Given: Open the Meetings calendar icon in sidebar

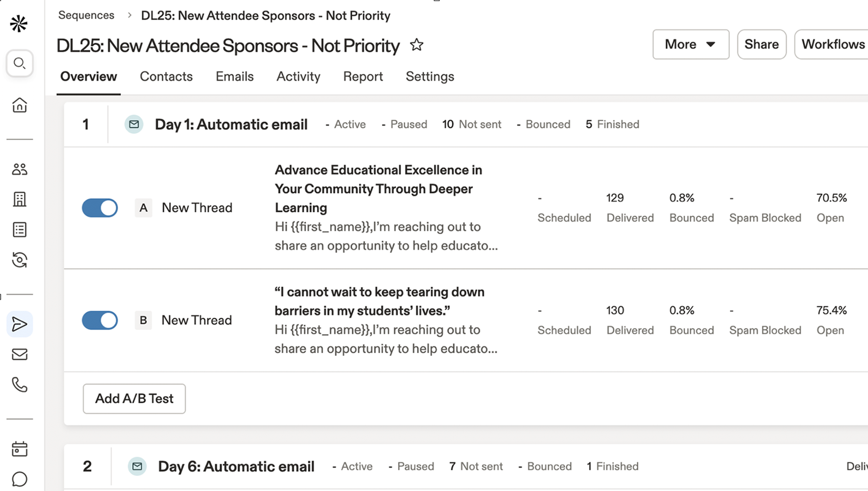Looking at the screenshot, I should [x=19, y=449].
